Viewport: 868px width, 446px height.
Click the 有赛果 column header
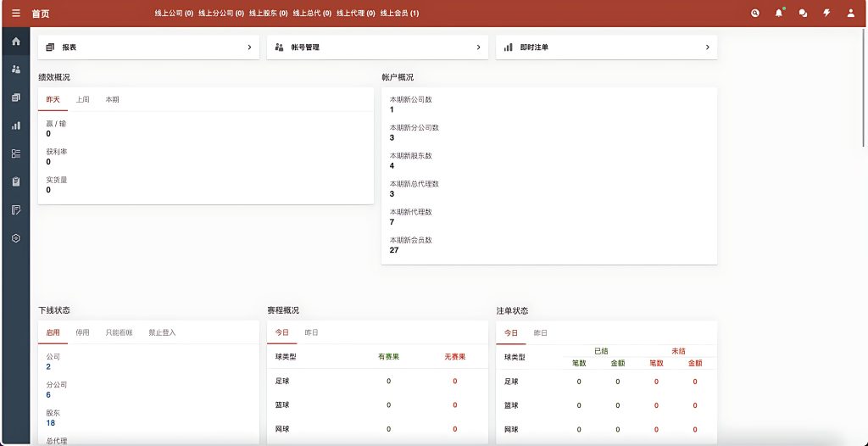point(388,357)
